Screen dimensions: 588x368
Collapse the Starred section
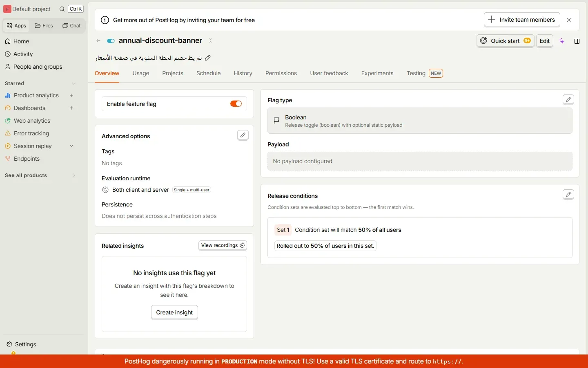pos(74,83)
